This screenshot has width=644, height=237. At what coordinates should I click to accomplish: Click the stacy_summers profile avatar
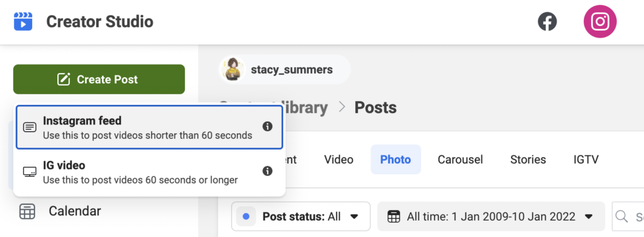click(x=233, y=69)
